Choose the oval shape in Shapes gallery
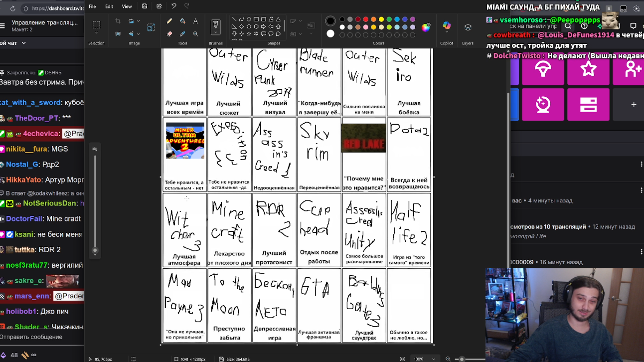Image resolution: width=644 pixels, height=362 pixels. point(249,19)
